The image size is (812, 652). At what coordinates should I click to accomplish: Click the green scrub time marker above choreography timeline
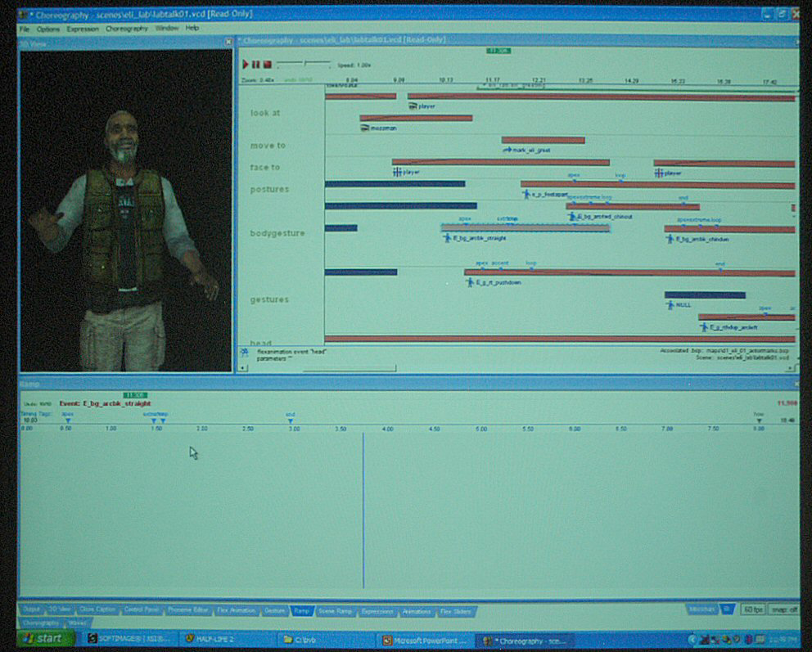pyautogui.click(x=498, y=51)
